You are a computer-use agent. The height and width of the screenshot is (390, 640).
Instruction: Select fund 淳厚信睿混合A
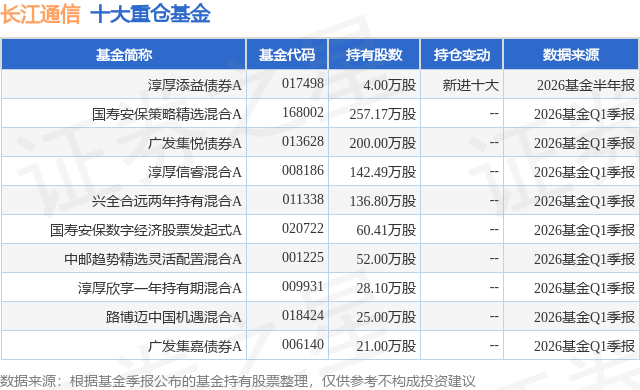pos(195,172)
